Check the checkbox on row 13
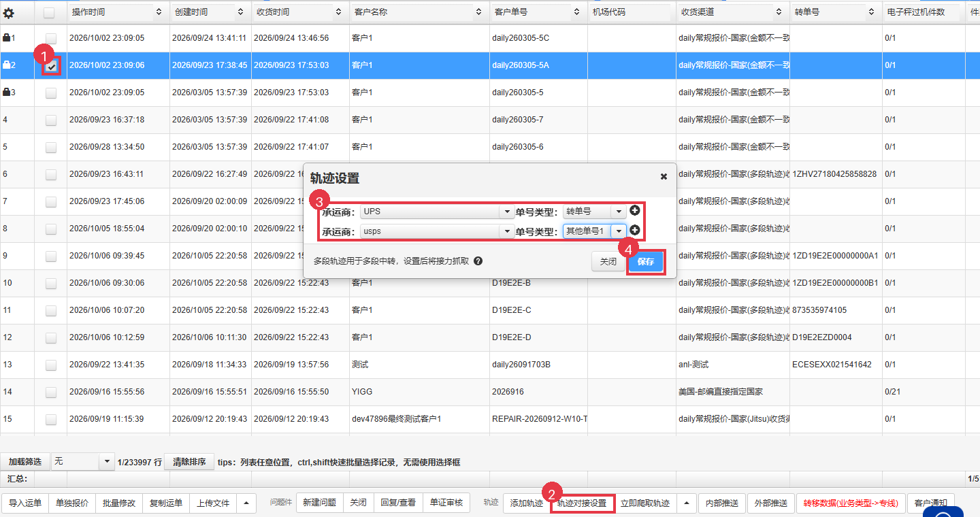Screen dimensions: 980x517 [51, 365]
